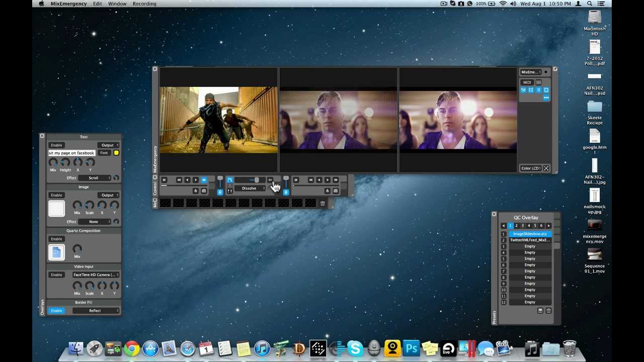Select the ImageSlideshow.qtz preset
This screenshot has width=644, height=362.
click(x=530, y=234)
